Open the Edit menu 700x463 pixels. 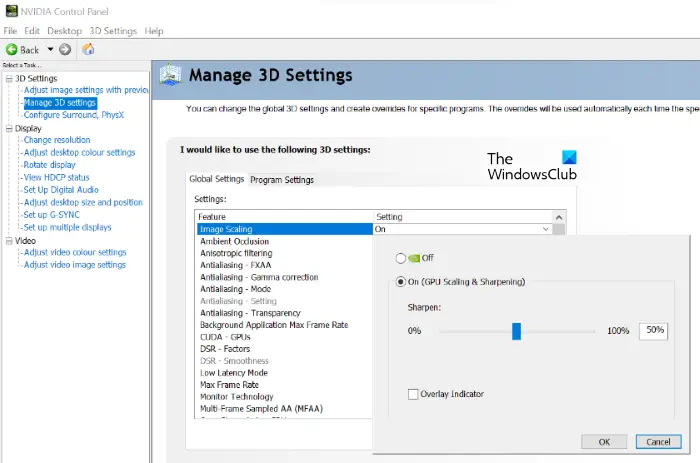pyautogui.click(x=32, y=31)
